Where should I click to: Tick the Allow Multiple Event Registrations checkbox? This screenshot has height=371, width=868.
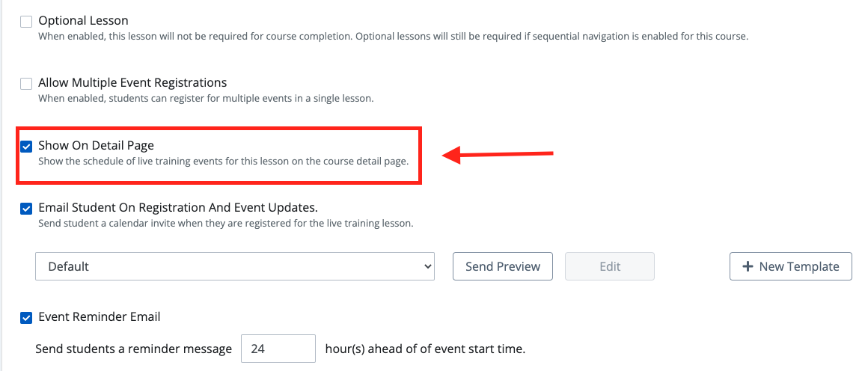[x=26, y=84]
